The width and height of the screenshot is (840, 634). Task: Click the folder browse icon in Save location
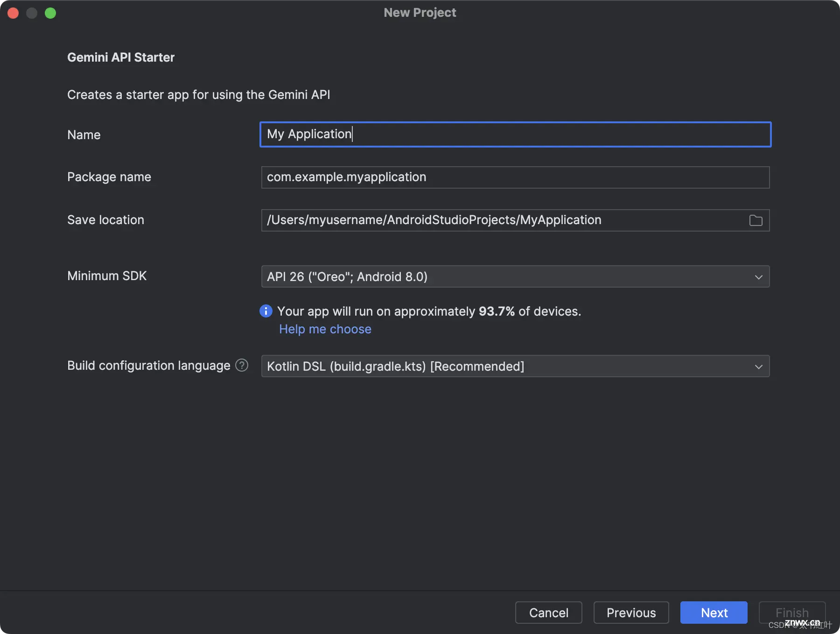click(756, 220)
